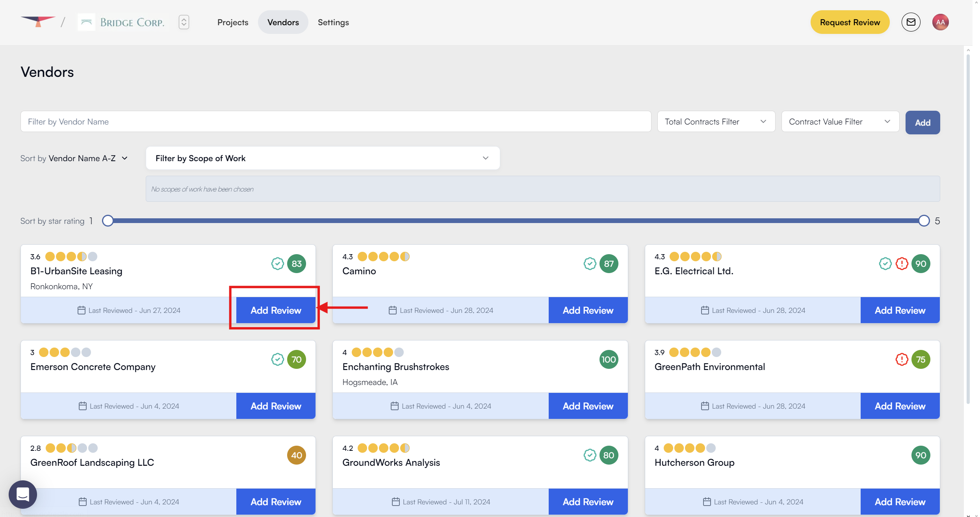The width and height of the screenshot is (980, 517).
Task: Click score badge 40 on GreenRoof Landscaping
Action: coord(296,455)
